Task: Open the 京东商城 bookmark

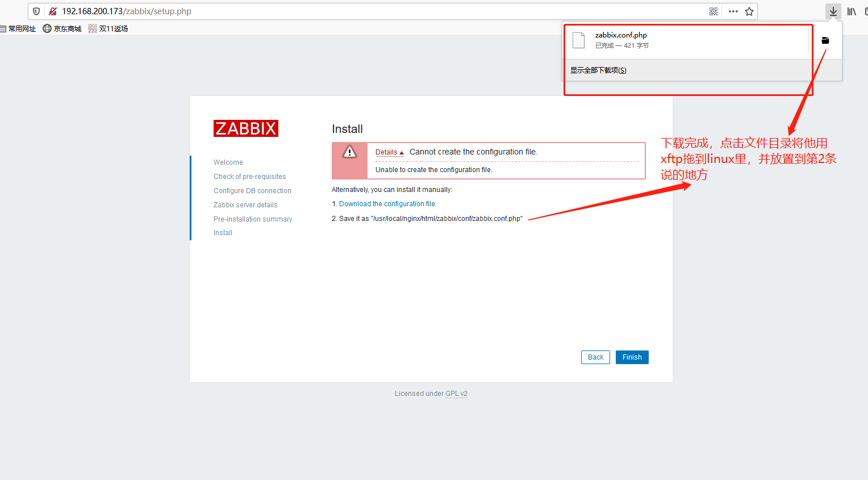Action: click(62, 28)
